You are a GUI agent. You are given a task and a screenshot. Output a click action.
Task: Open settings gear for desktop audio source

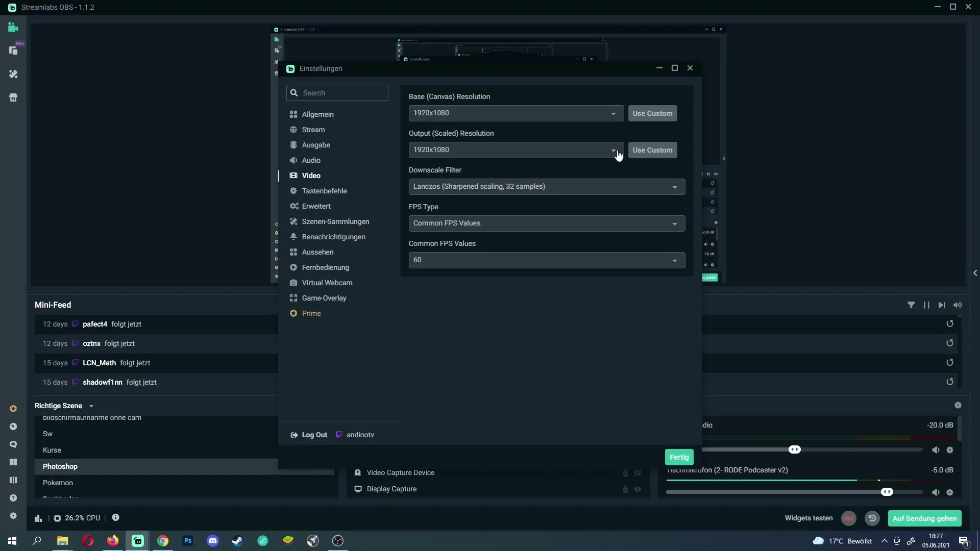coord(950,450)
